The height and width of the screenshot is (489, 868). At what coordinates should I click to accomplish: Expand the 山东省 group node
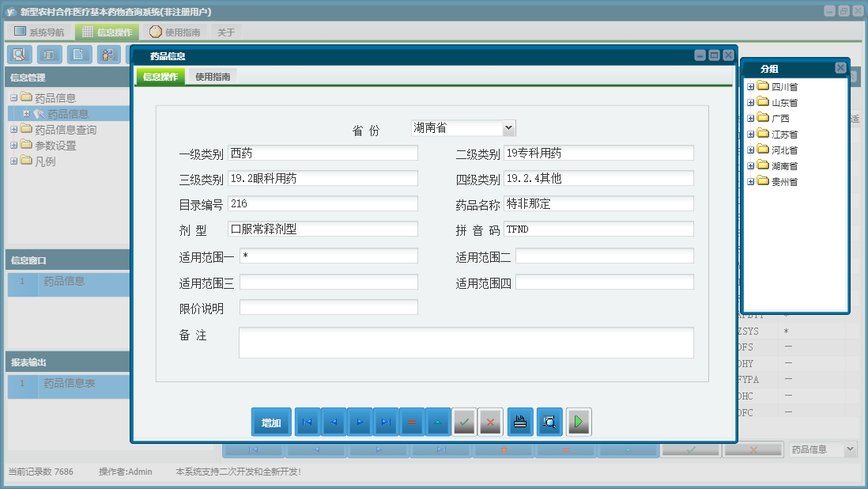pyautogui.click(x=751, y=102)
